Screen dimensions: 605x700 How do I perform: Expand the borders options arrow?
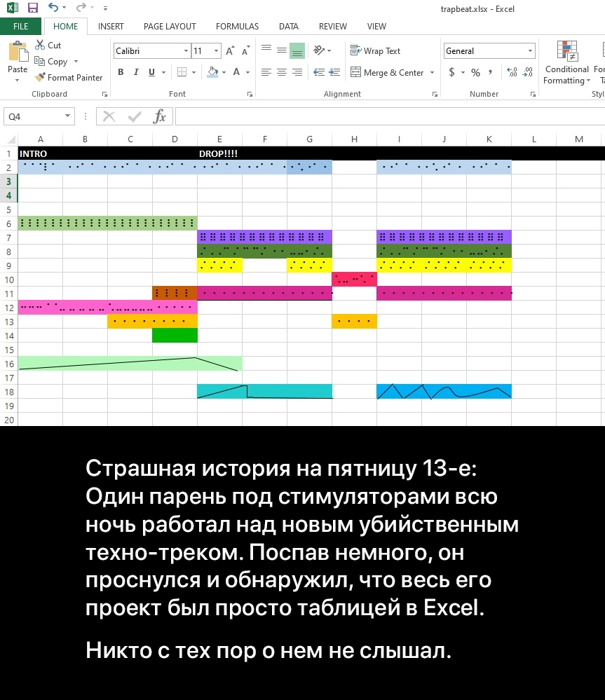tap(193, 72)
